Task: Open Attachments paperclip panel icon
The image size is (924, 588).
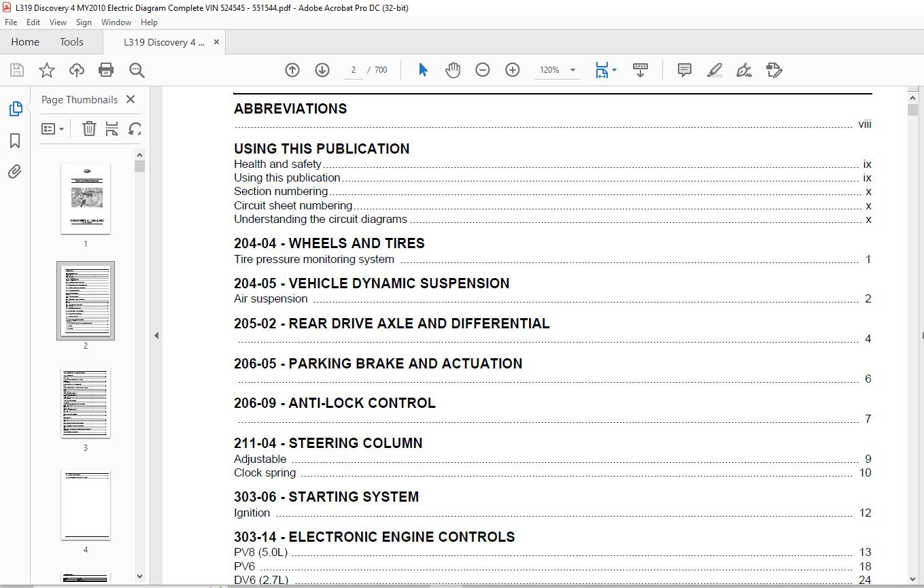Action: click(x=15, y=171)
